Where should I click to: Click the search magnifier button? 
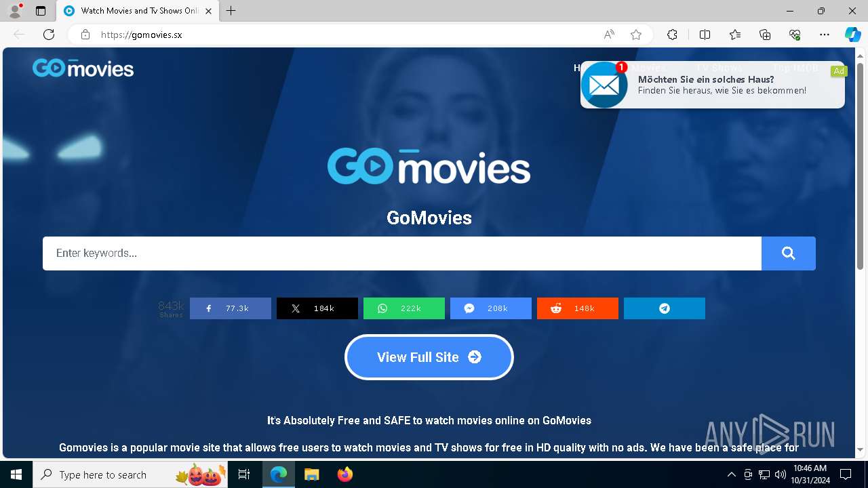click(788, 253)
